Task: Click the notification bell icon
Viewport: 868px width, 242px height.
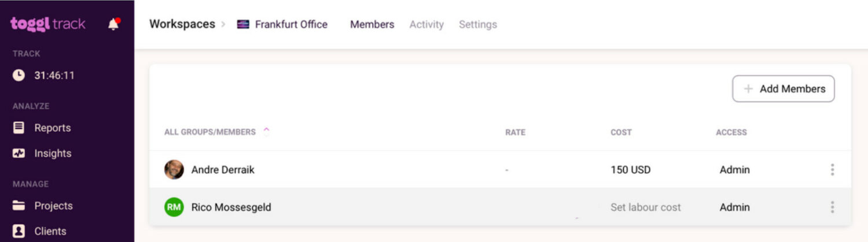Action: (x=113, y=24)
